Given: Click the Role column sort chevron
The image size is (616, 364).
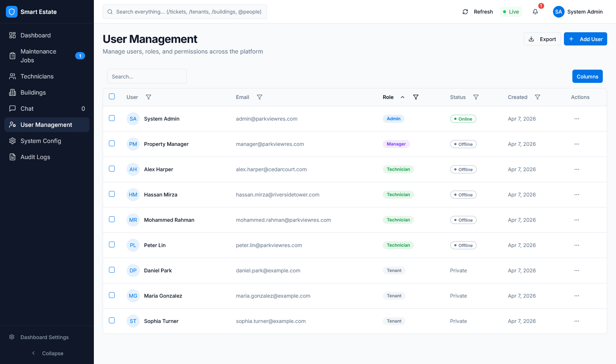Looking at the screenshot, I should (x=403, y=97).
